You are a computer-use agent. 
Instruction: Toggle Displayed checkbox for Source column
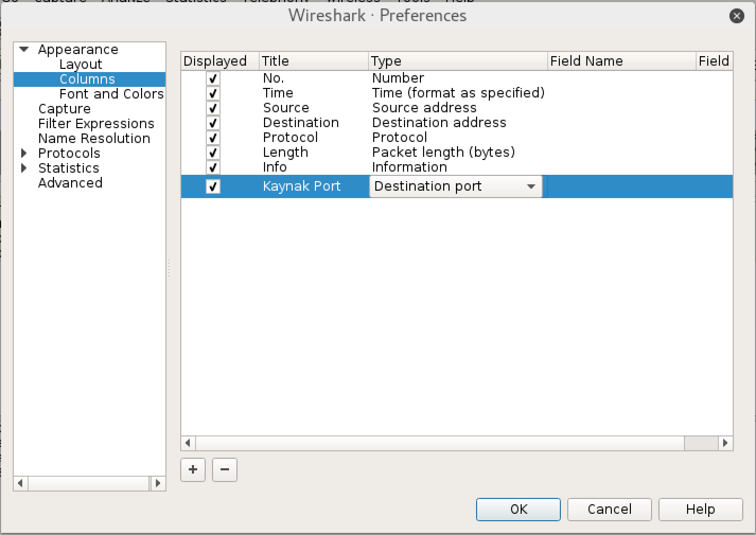(213, 108)
